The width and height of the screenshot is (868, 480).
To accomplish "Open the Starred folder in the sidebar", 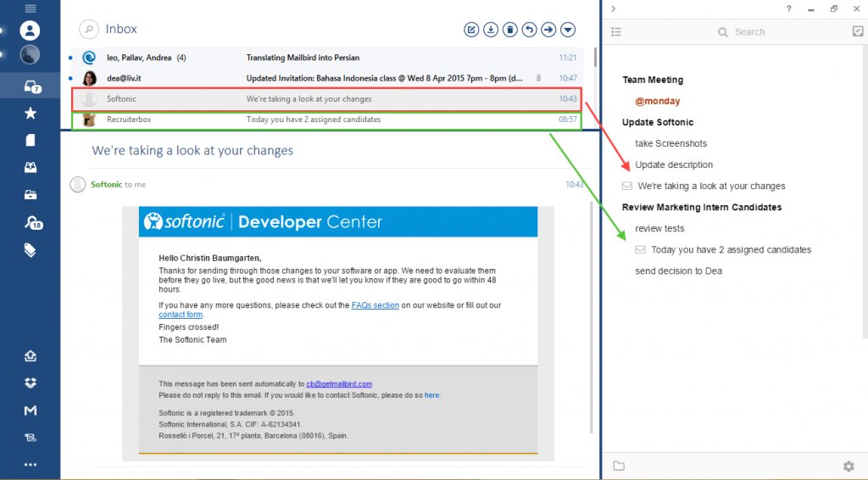I will [31, 113].
